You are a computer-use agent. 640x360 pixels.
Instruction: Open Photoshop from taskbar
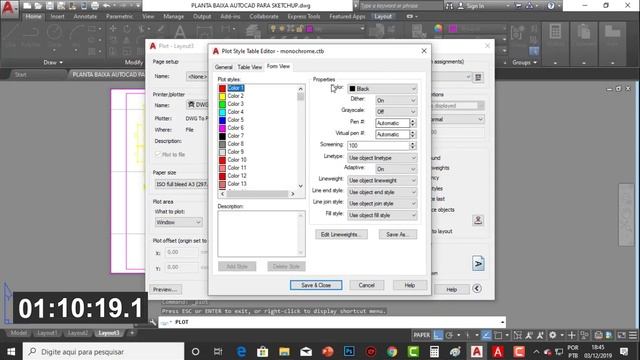click(349, 351)
